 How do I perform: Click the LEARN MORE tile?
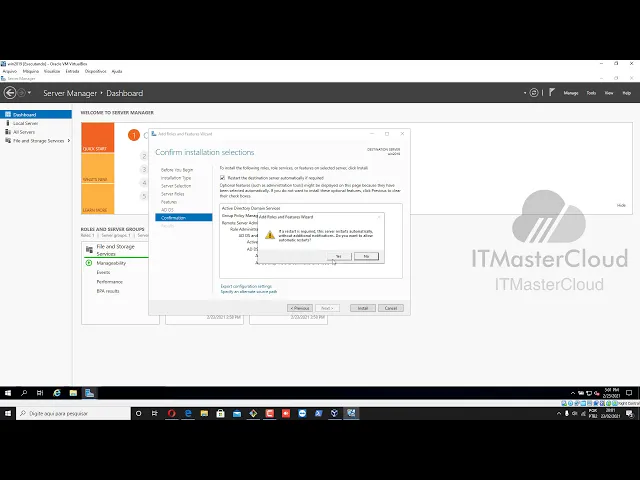pos(98,199)
